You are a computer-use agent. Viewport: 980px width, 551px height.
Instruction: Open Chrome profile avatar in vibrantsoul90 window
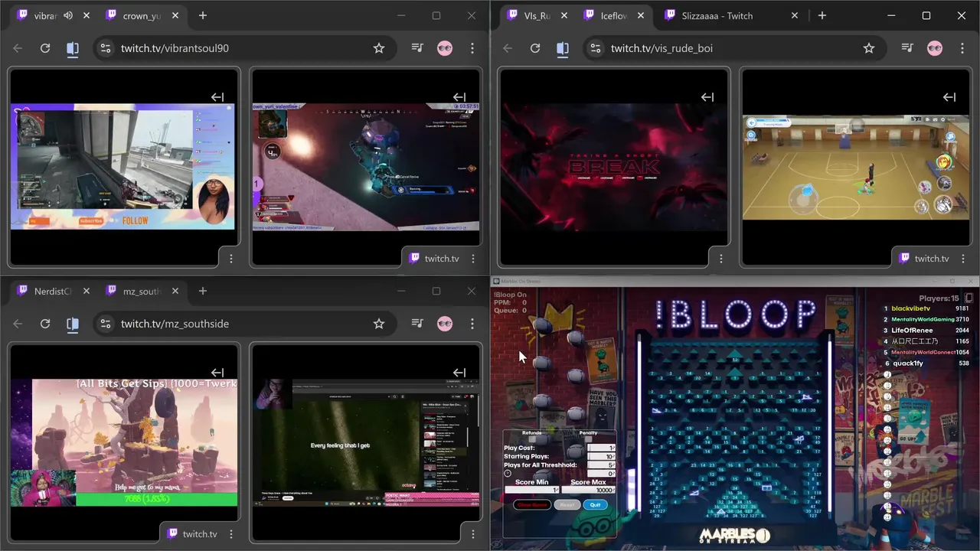pos(445,48)
